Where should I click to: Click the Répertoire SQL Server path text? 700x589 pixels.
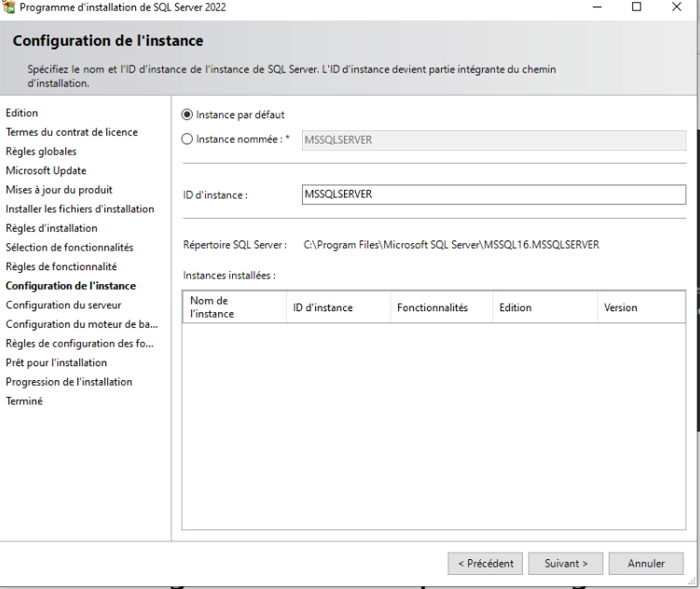click(451, 245)
